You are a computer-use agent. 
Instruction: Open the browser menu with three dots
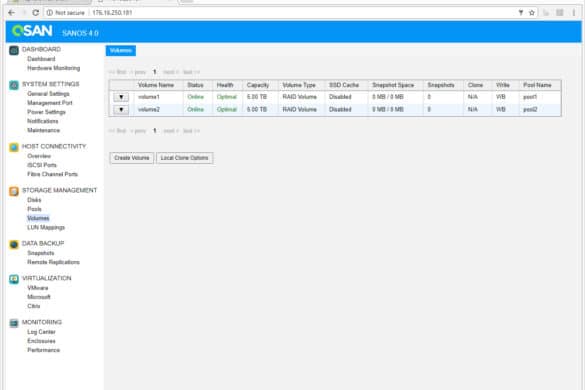(574, 13)
